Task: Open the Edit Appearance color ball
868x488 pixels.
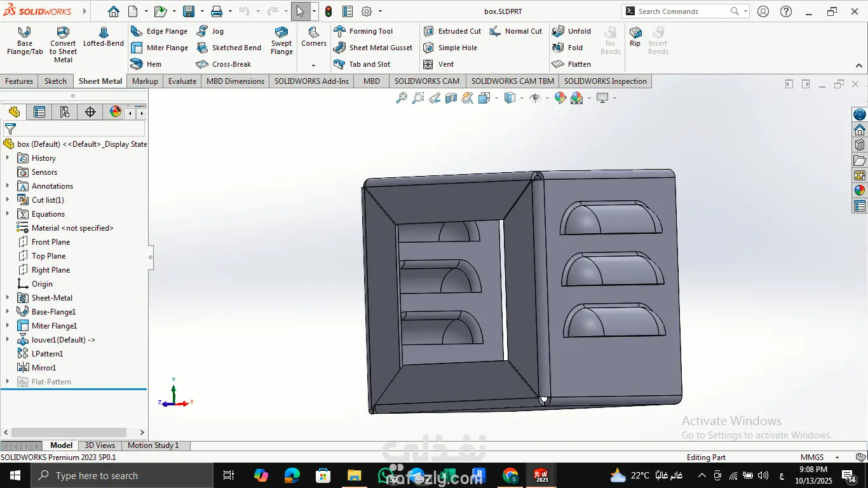Action: tap(560, 98)
